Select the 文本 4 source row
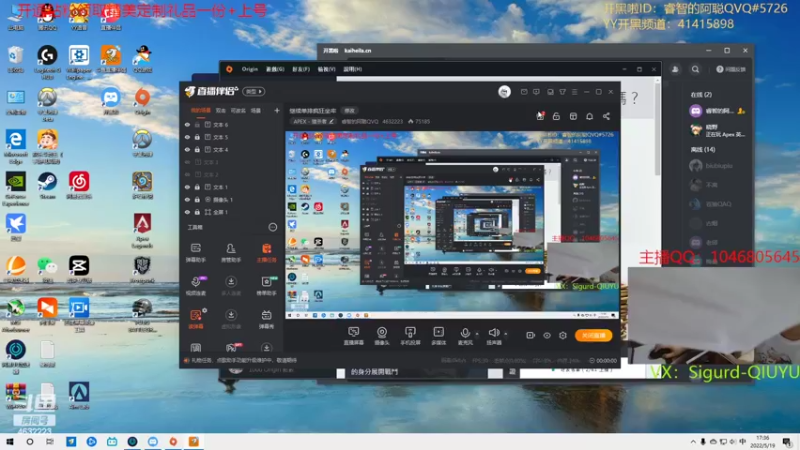This screenshot has height=450, width=800. (232, 149)
